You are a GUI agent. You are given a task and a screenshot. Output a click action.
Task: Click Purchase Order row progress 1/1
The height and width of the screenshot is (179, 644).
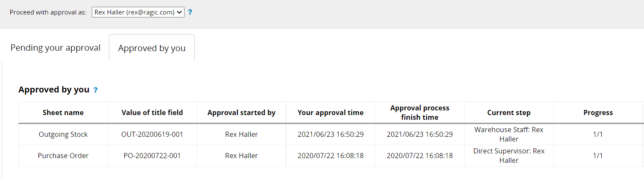(598, 156)
